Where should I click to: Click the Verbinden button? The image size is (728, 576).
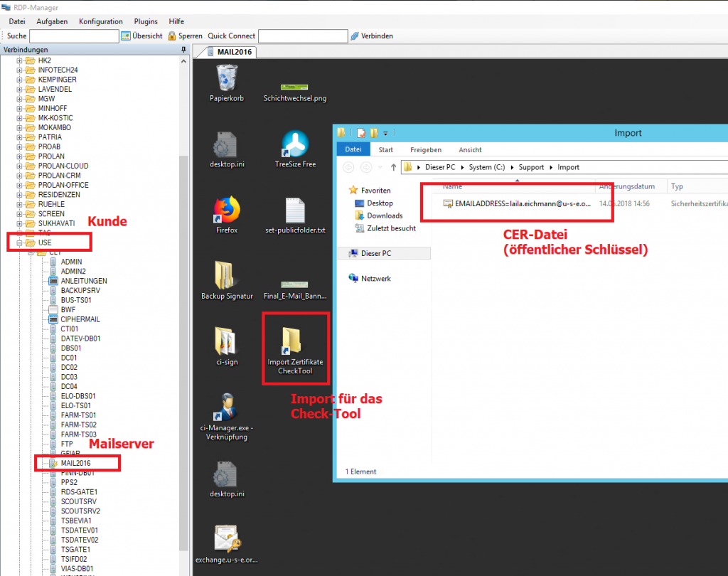click(x=371, y=36)
